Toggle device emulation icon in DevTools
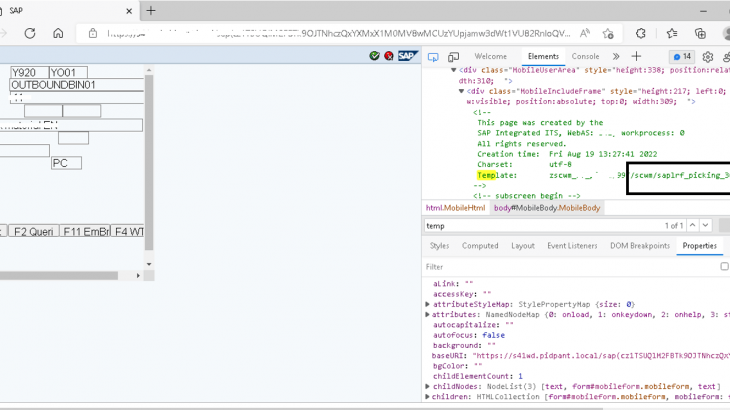 tap(453, 57)
